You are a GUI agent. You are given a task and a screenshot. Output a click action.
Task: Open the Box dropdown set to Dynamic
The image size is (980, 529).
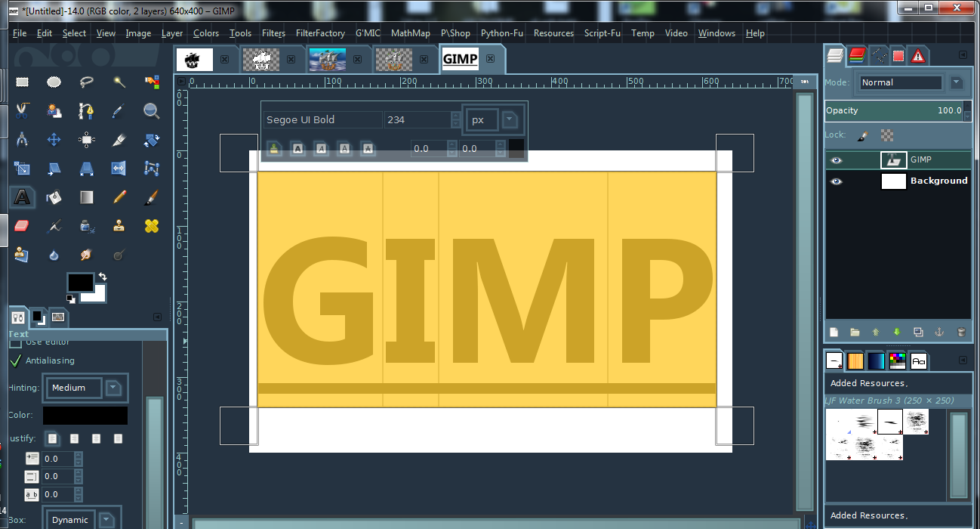[x=81, y=520]
